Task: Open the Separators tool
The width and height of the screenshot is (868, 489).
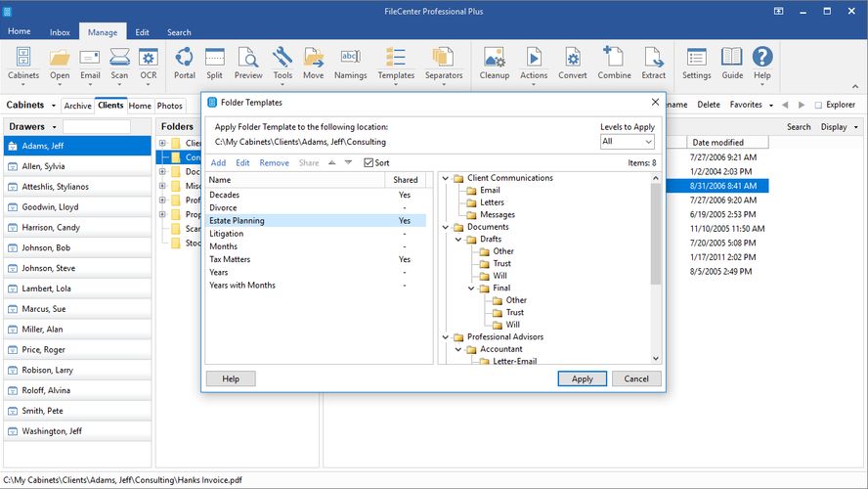Action: [x=443, y=62]
